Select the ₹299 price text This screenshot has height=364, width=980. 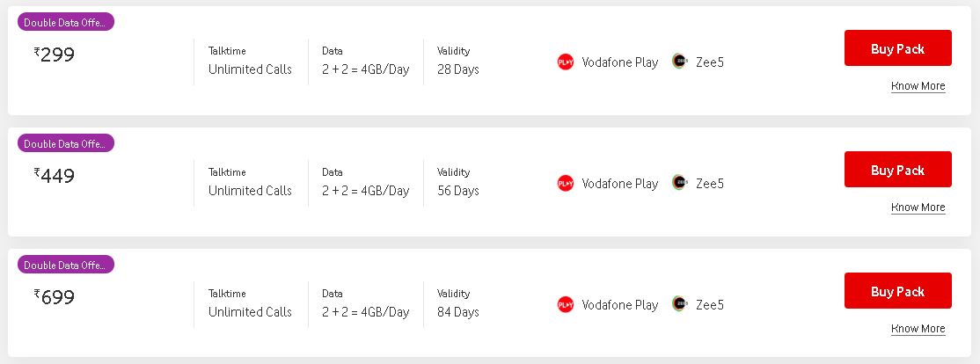(55, 55)
